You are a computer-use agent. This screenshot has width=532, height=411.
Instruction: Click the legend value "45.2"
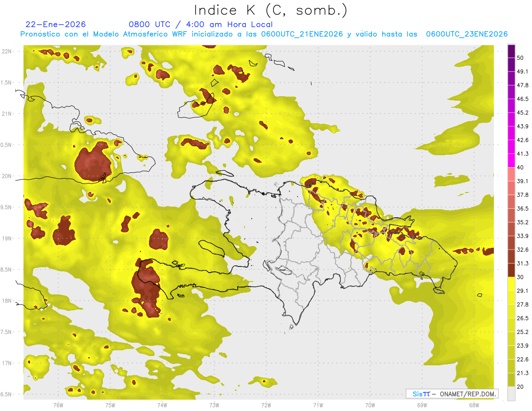pos(523,113)
